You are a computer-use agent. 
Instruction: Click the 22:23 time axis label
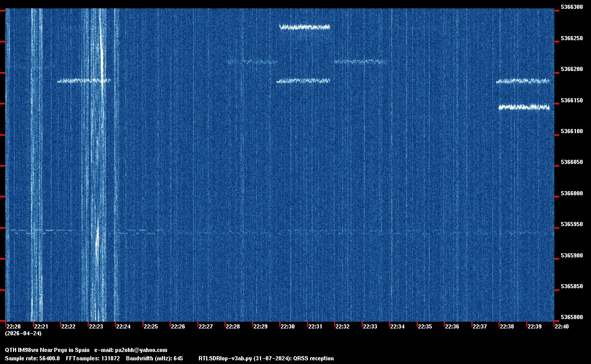point(96,326)
